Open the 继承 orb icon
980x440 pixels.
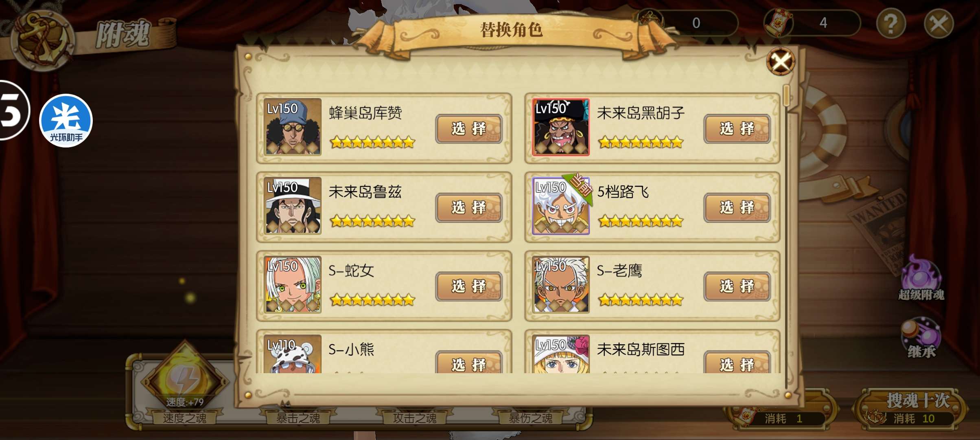pos(921,338)
